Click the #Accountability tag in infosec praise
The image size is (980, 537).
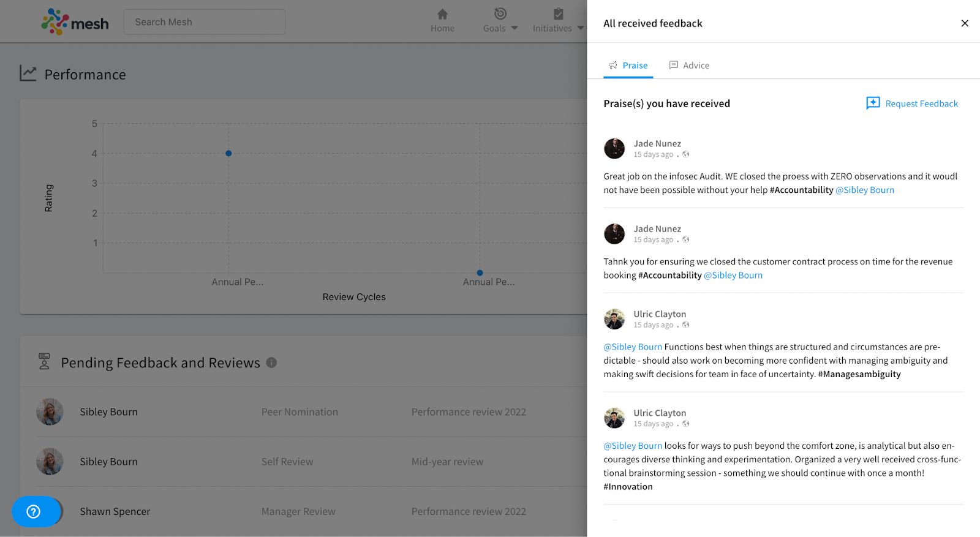[x=801, y=190]
